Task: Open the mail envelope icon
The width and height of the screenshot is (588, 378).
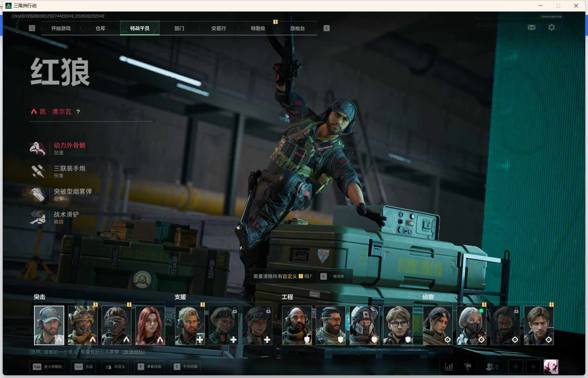Action: (x=531, y=28)
